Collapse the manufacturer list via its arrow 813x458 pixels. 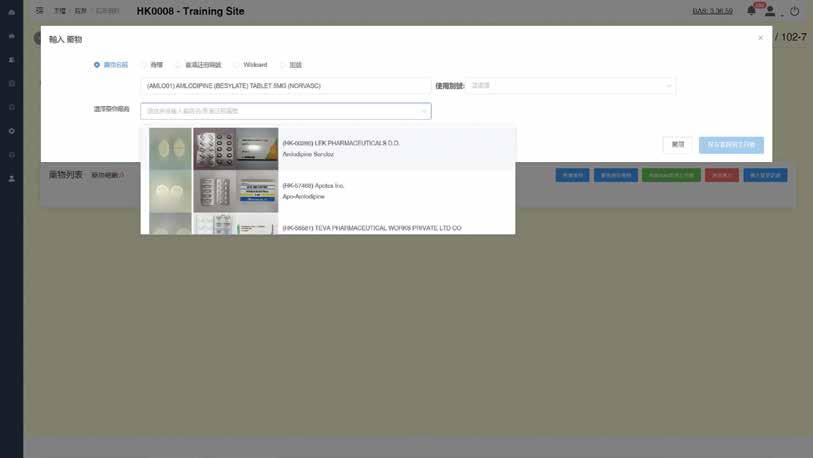click(x=423, y=111)
